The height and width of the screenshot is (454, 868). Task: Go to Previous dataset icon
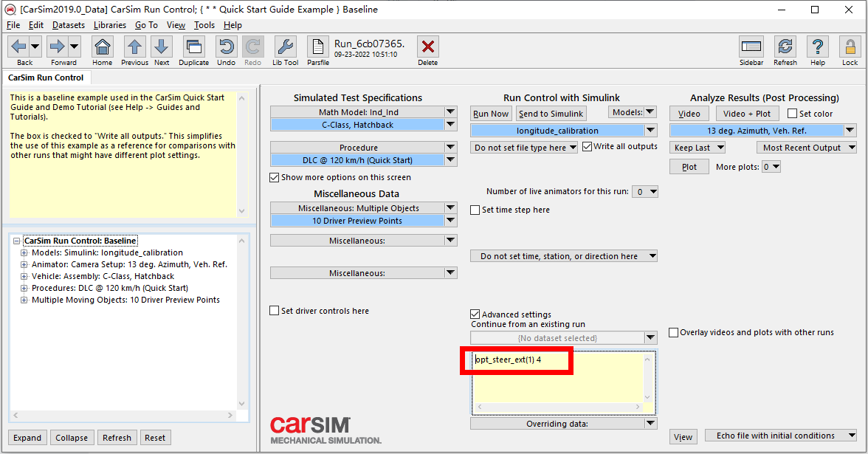134,47
